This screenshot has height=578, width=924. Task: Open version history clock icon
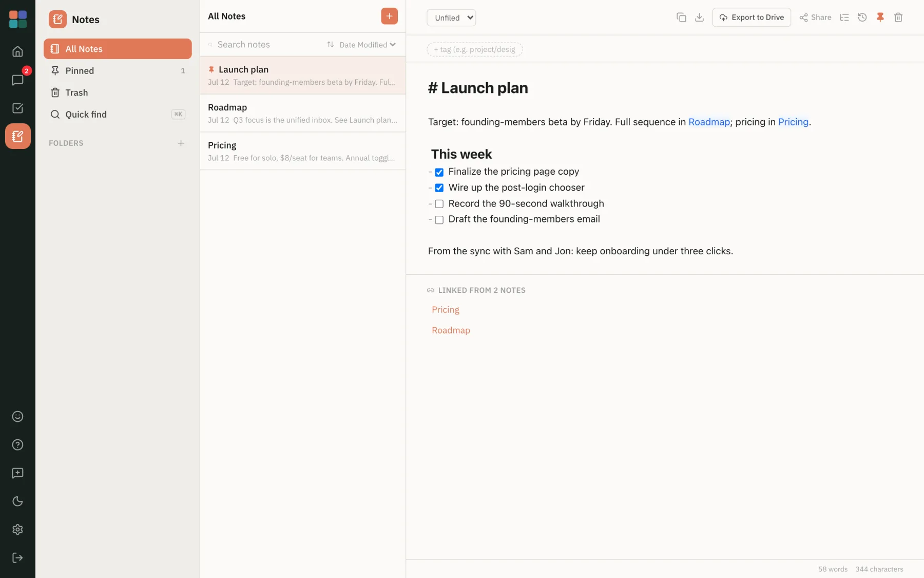(x=862, y=17)
